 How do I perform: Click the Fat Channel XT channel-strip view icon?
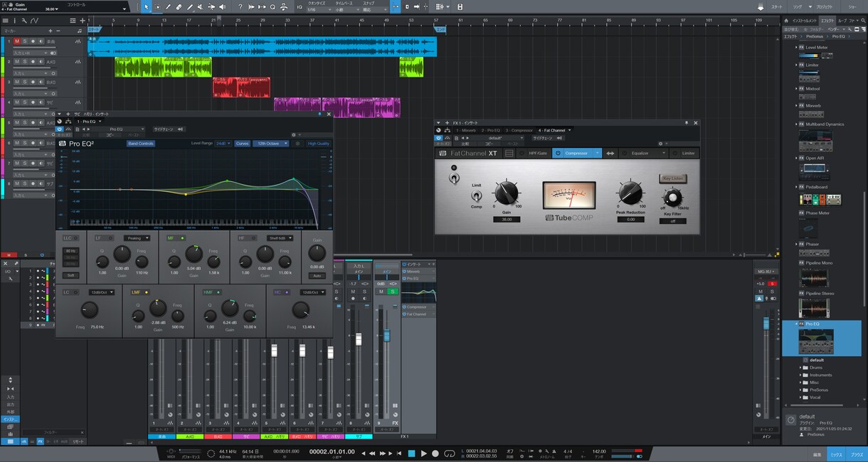[509, 153]
